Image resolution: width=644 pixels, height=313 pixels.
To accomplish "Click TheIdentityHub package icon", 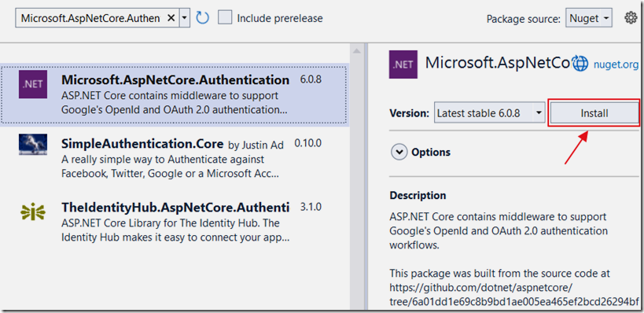I will pos(33,212).
